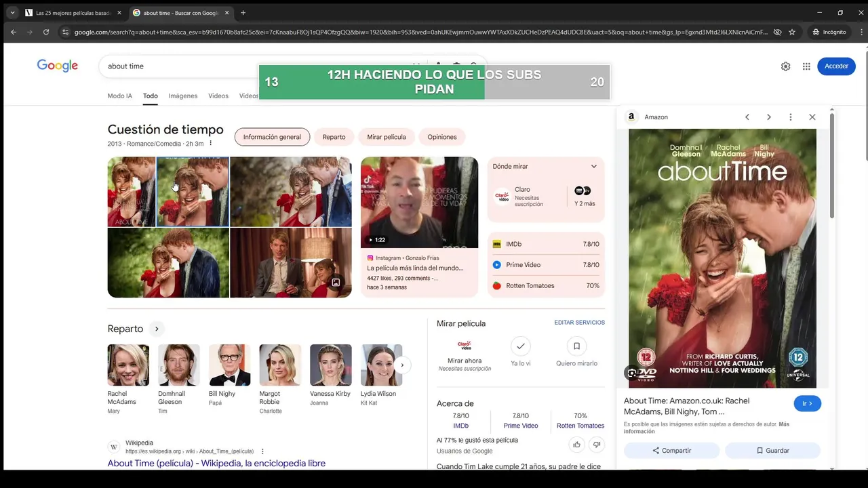868x488 pixels.
Task: Click the Incógnito indicator
Action: pyautogui.click(x=829, y=32)
